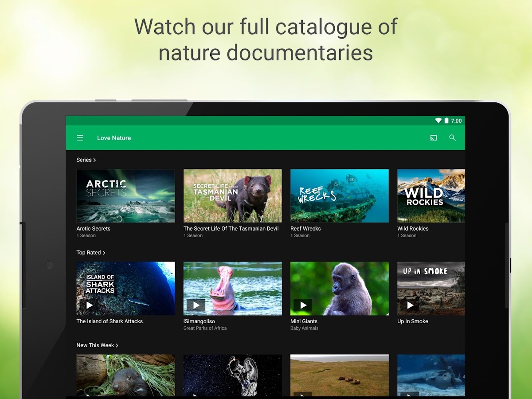Expand the New This Week chevron
The width and height of the screenshot is (532, 399).
click(x=117, y=345)
